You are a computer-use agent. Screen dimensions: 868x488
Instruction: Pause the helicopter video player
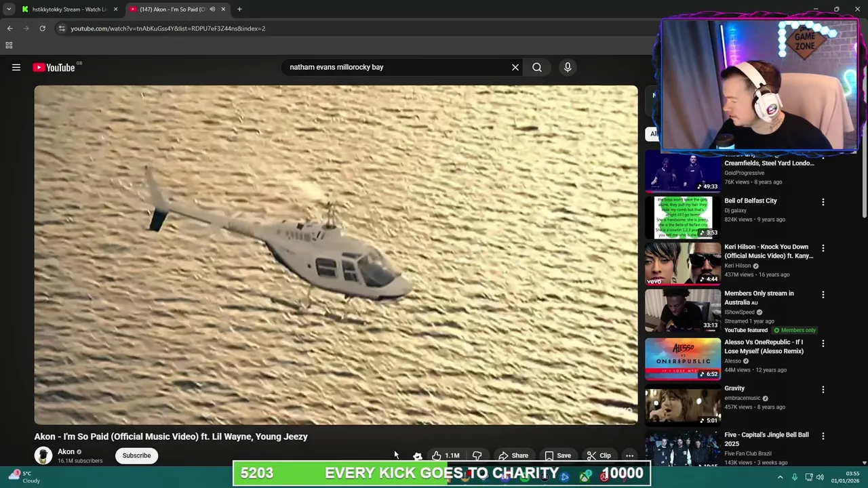336,255
